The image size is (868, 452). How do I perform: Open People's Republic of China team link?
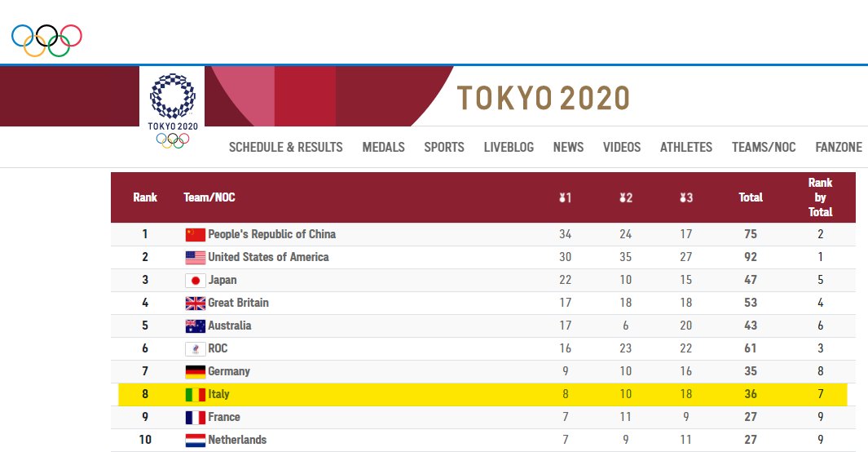271,234
